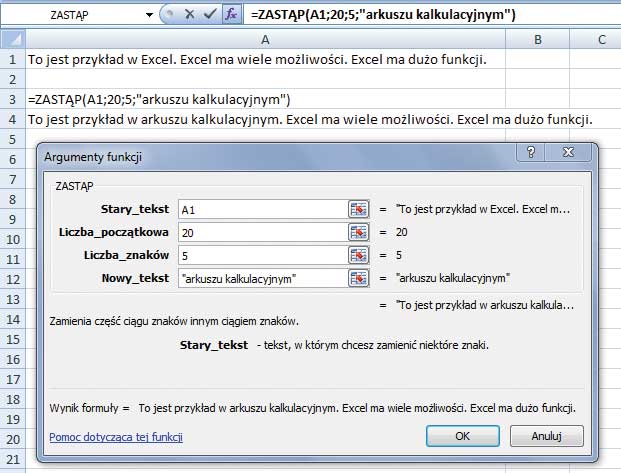Confirm formula with the Enter checkmark icon
This screenshot has height=473, width=621.
pos(207,15)
